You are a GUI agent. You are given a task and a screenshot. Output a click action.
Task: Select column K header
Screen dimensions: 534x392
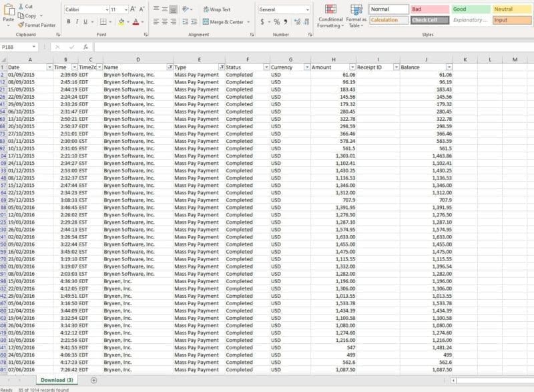click(x=465, y=59)
